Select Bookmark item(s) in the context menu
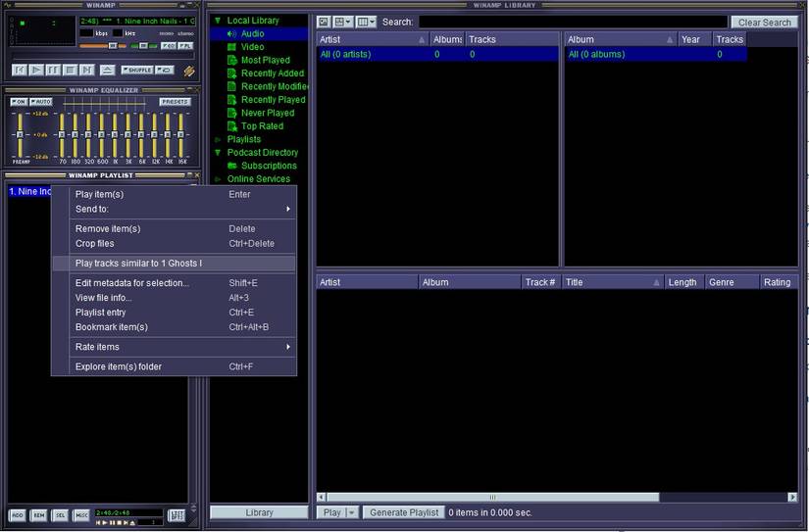Screen dimensions: 809x532 pyautogui.click(x=175, y=327)
